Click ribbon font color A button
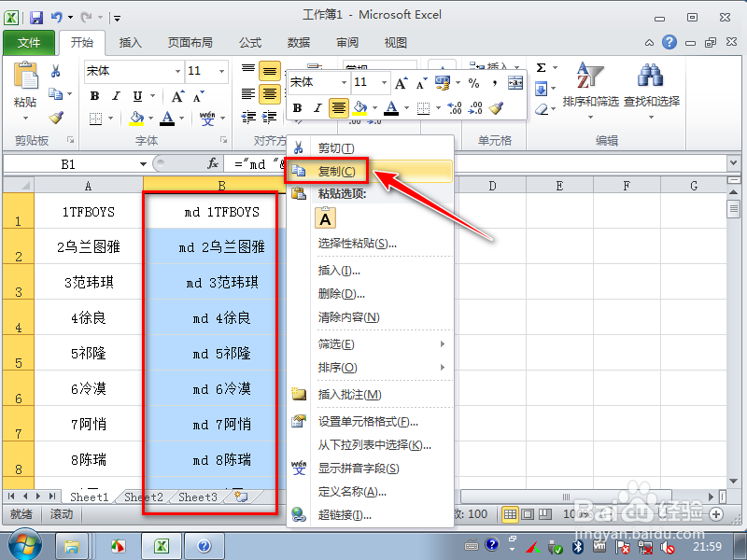 pyautogui.click(x=167, y=118)
